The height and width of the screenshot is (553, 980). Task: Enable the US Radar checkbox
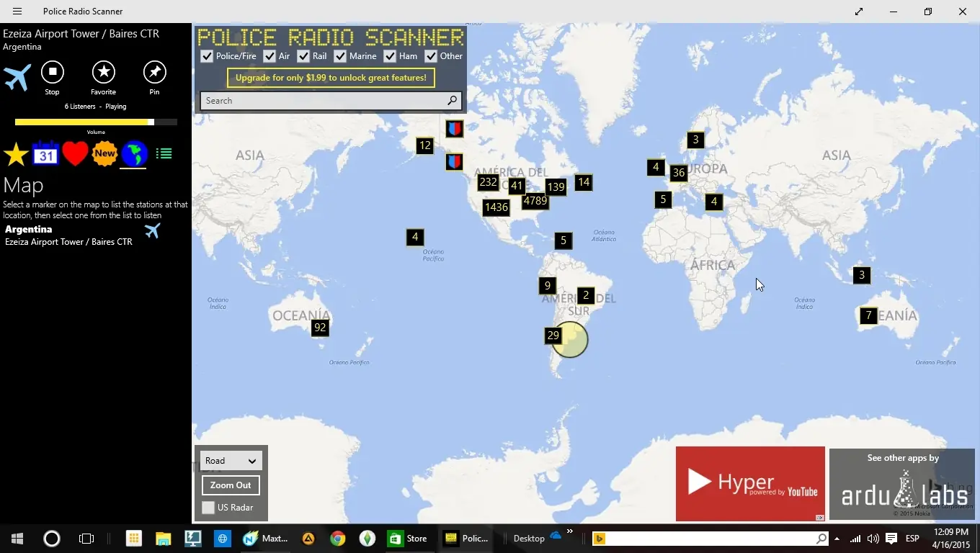pyautogui.click(x=208, y=508)
